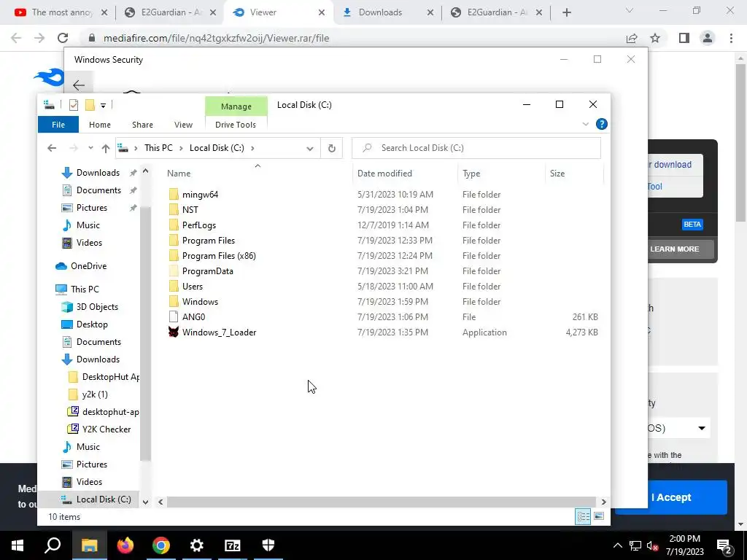Image resolution: width=747 pixels, height=560 pixels.
Task: Click the Properties quick access toolbar icon
Action: pyautogui.click(x=74, y=105)
